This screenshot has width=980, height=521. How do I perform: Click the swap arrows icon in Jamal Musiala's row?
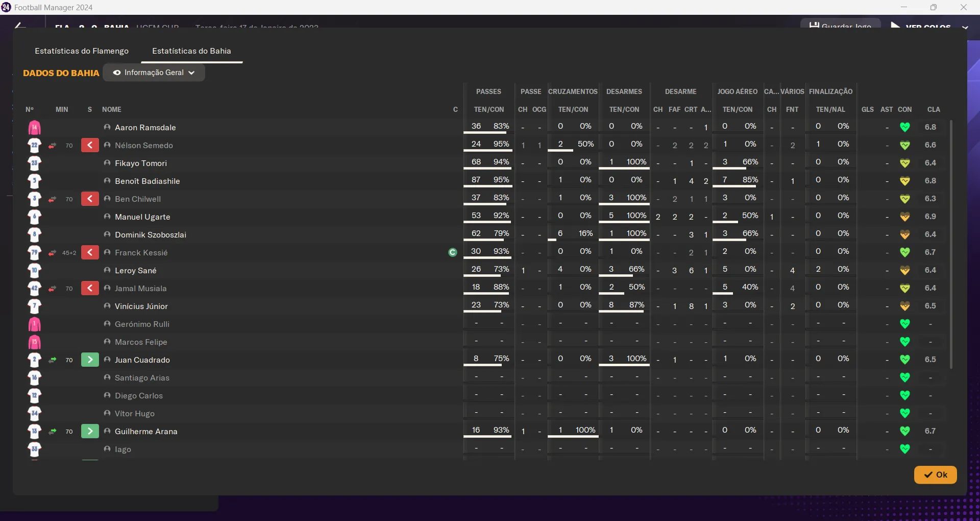pos(52,289)
